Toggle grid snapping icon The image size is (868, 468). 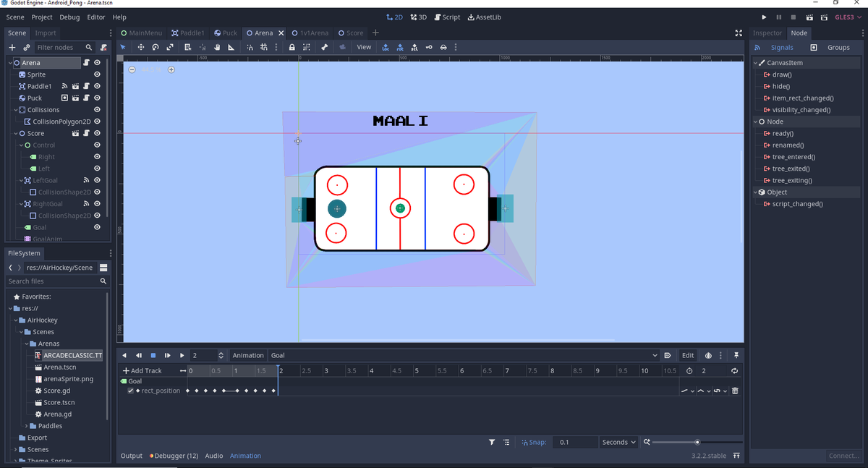[x=265, y=47]
